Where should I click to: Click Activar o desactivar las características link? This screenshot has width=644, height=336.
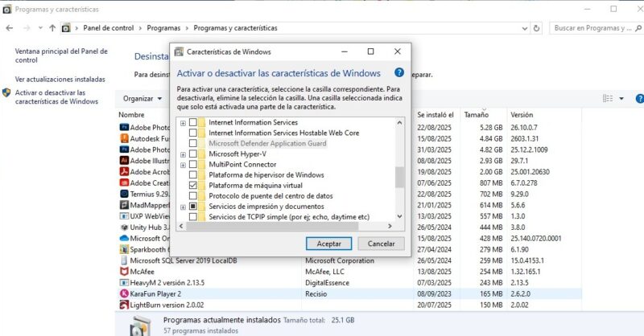56,96
